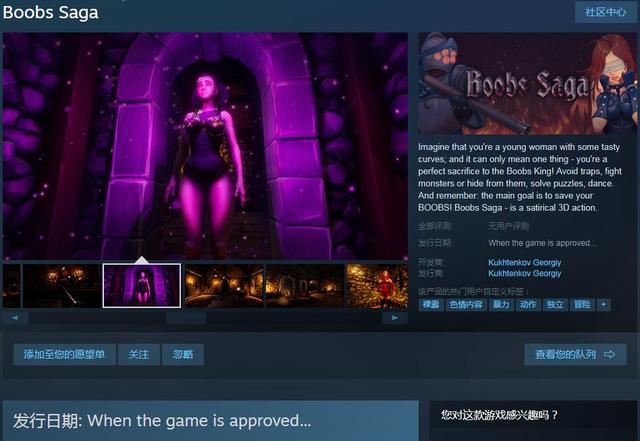The image size is (640, 441).
Task: Select the dark doorway dungeon thumbnail
Action: click(305, 286)
